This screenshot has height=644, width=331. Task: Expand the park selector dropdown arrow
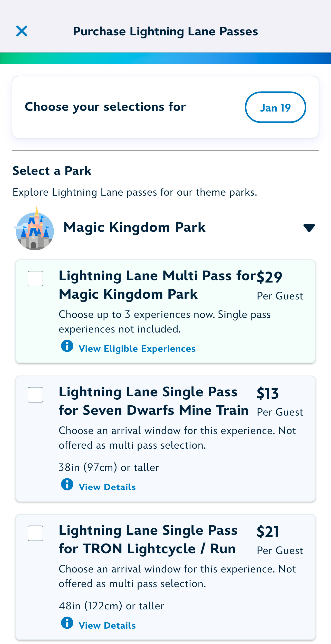tap(309, 228)
